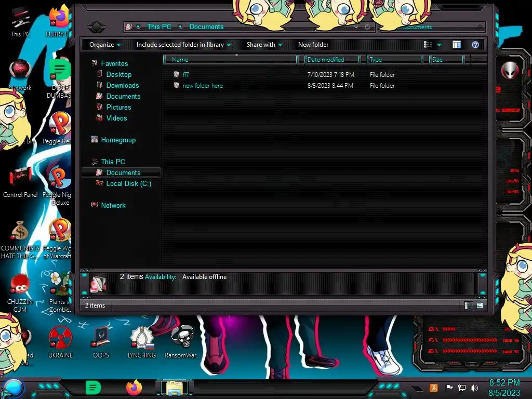
Task: Click the UKRAINE desktop icon
Action: pos(60,341)
